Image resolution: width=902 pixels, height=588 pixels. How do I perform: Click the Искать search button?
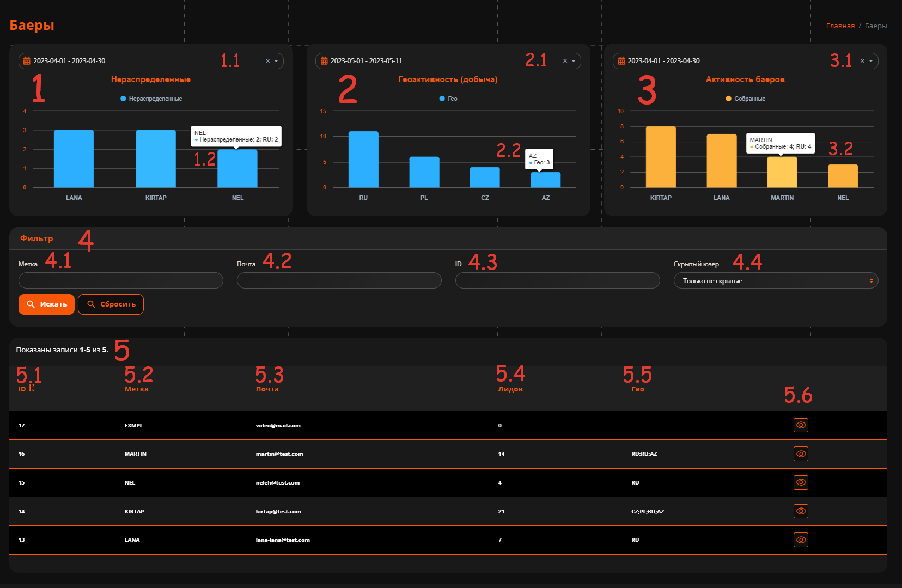pos(46,304)
